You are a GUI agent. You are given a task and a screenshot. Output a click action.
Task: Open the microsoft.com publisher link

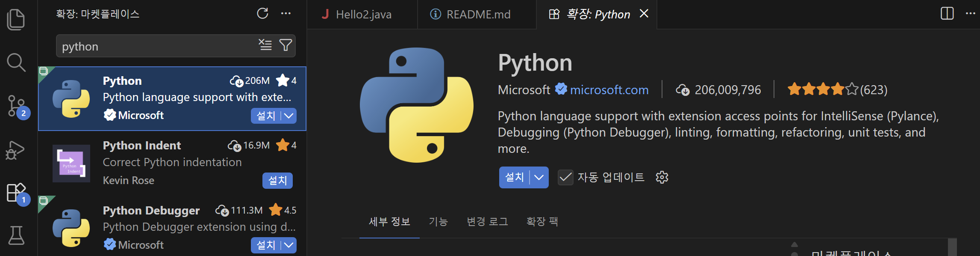(x=609, y=90)
